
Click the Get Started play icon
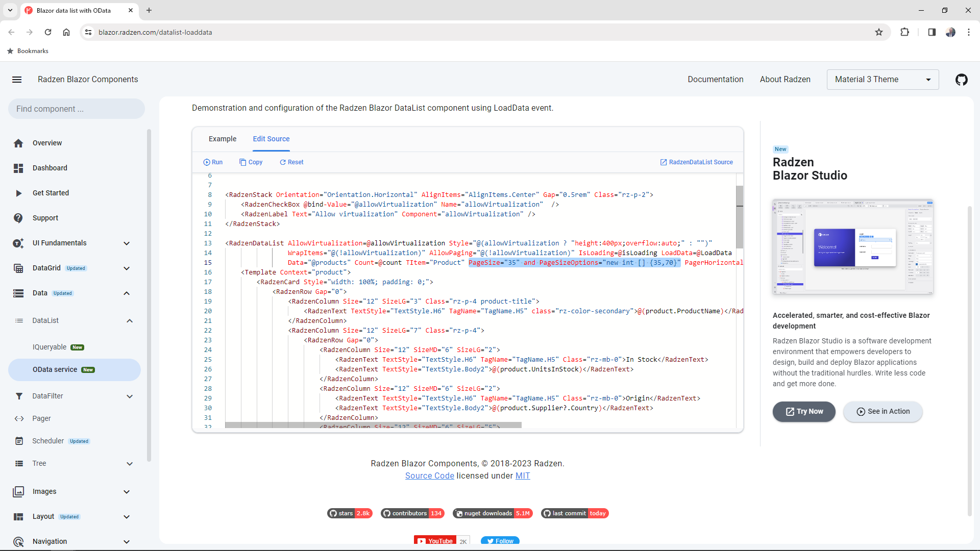click(18, 193)
